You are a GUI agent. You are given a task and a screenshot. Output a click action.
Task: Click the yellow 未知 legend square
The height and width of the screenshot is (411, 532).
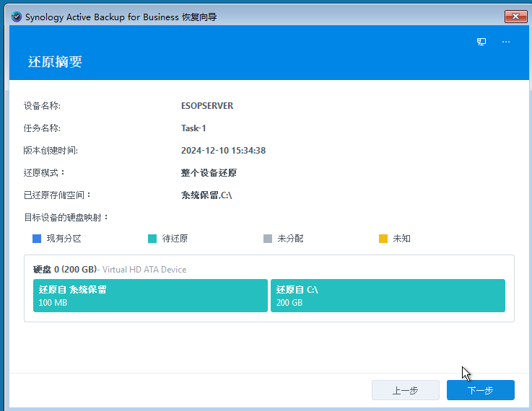click(x=383, y=239)
